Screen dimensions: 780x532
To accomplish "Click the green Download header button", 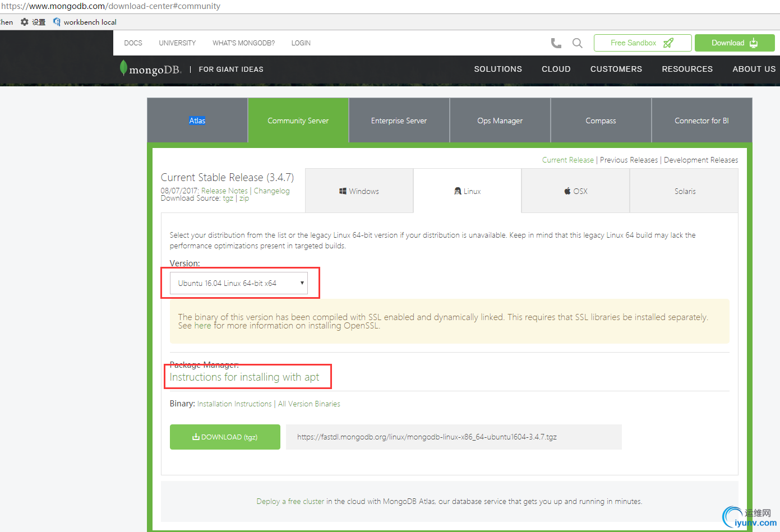I will coord(735,43).
